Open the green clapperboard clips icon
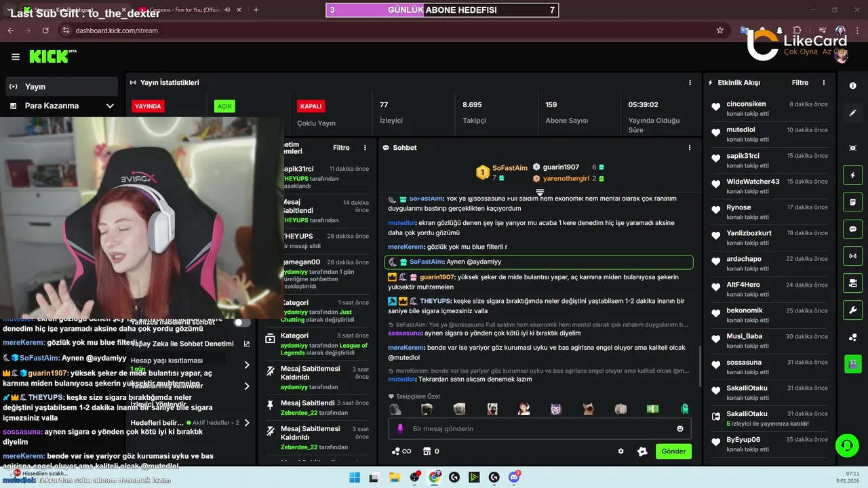 852,364
